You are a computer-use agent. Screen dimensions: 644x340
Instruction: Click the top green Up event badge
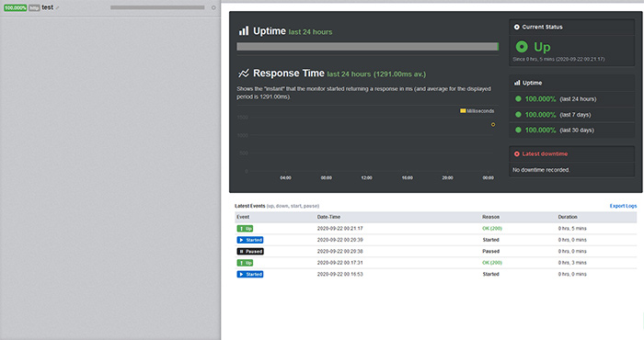(245, 229)
